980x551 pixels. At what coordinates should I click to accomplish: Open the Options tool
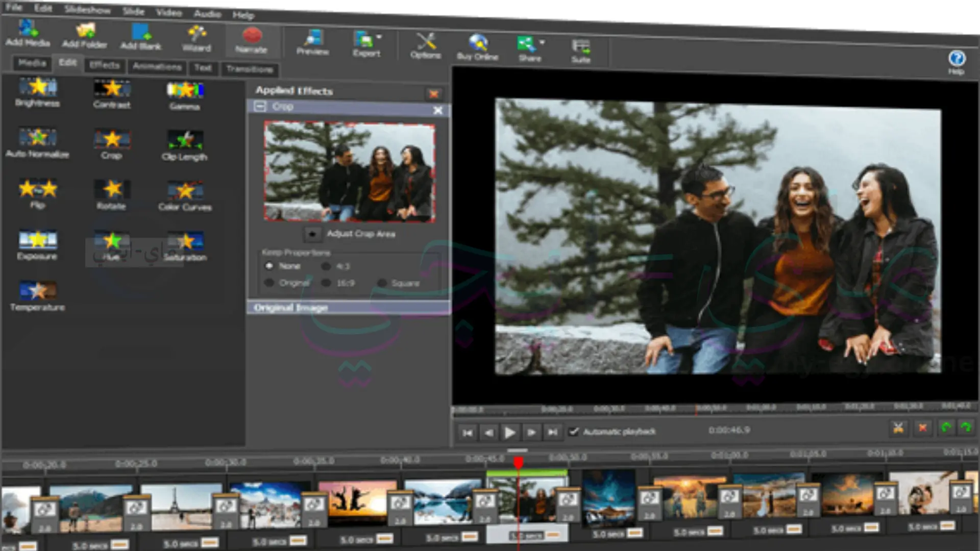tap(425, 45)
